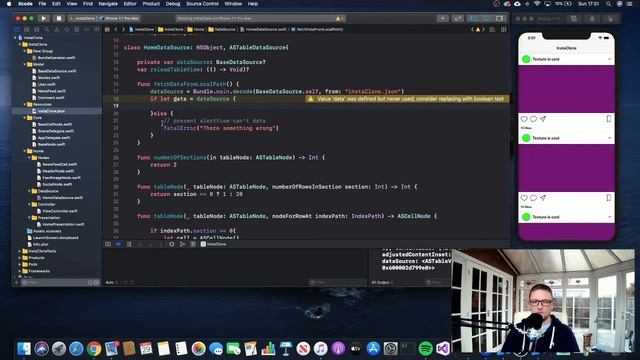Expand the Pods folder
This screenshot has width=640, height=360.
(20, 264)
